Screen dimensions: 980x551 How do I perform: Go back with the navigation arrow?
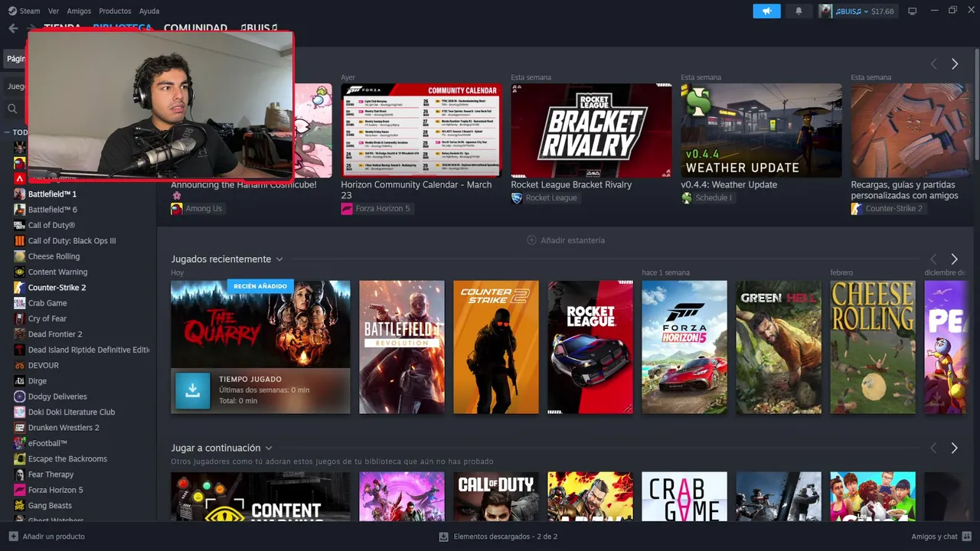pos(12,28)
